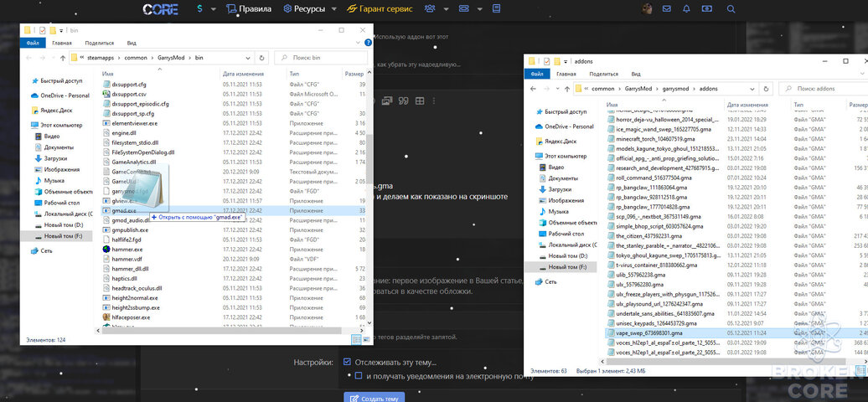868x402 pixels.
Task: Open quick access toolbar dropdown in bin window
Action: 61,30
